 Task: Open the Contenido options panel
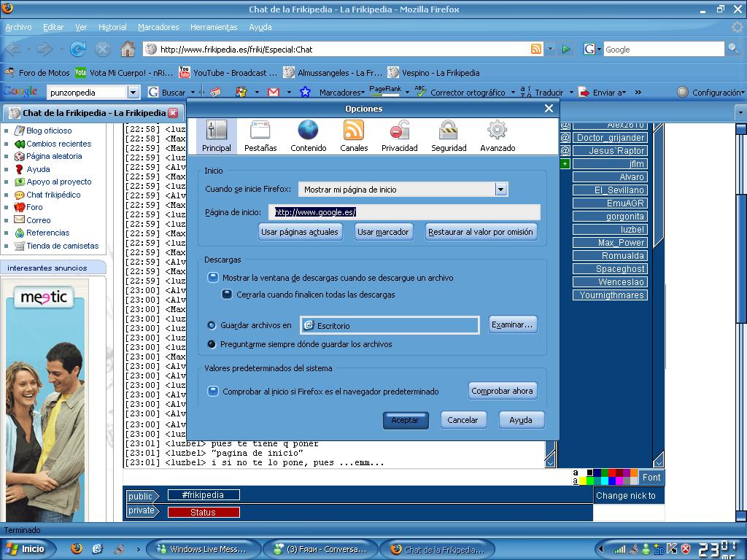coord(308,136)
